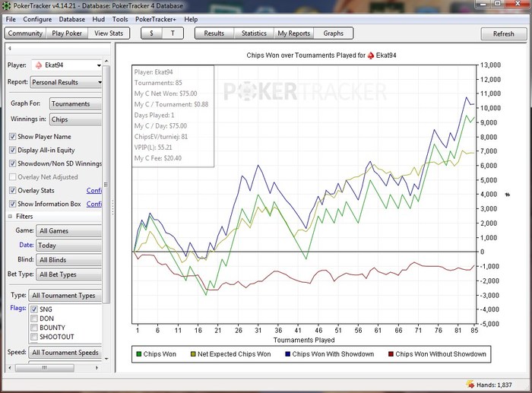Switch to the Community tab
Image resolution: width=532 pixels, height=393 pixels.
(25, 33)
